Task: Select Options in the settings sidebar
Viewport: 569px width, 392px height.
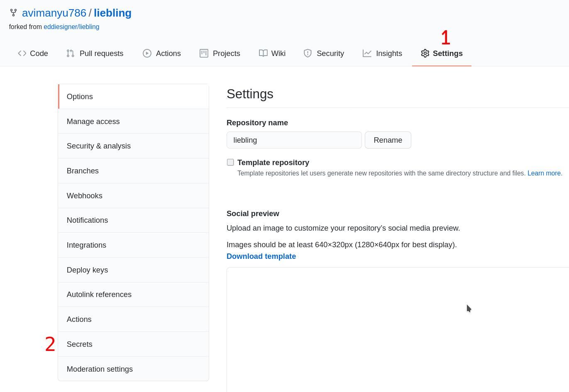Action: click(133, 97)
